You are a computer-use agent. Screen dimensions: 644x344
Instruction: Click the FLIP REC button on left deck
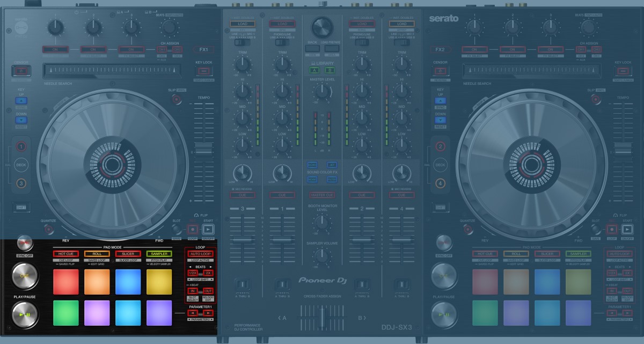(x=193, y=229)
